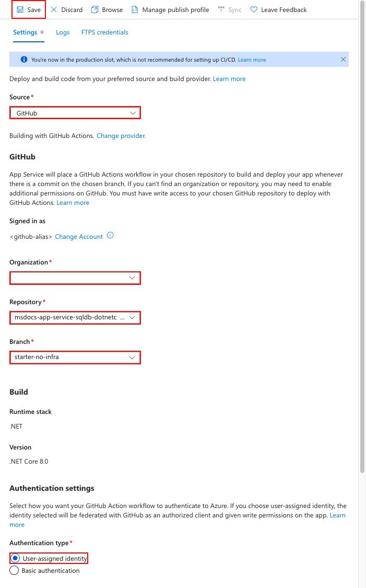
Task: Switch to FTPS credentials tab
Action: [x=104, y=32]
